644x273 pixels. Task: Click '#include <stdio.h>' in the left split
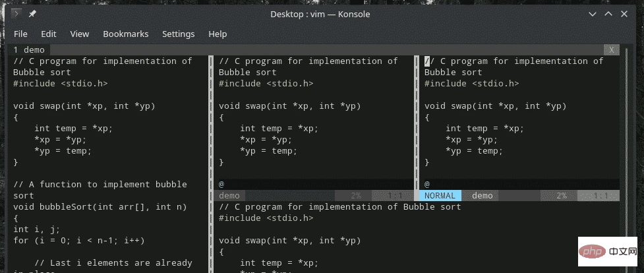pyautogui.click(x=60, y=84)
